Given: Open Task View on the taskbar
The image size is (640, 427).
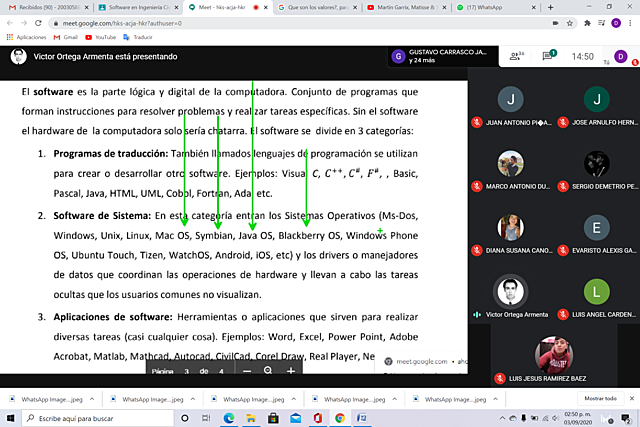Looking at the screenshot, I should pyautogui.click(x=206, y=418).
